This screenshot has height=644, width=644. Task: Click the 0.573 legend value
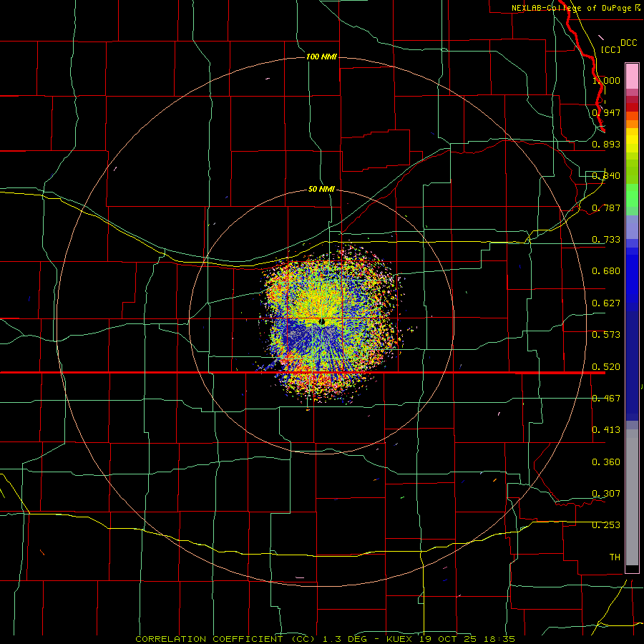click(606, 335)
